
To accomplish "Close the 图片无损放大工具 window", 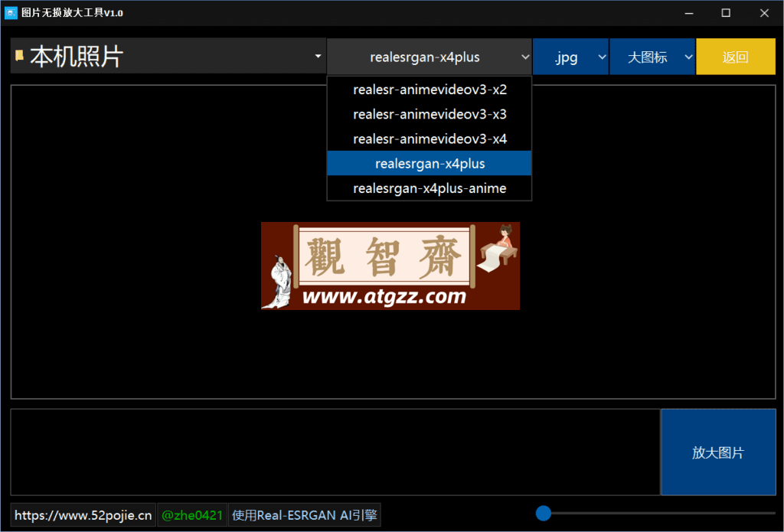I will 764,13.
